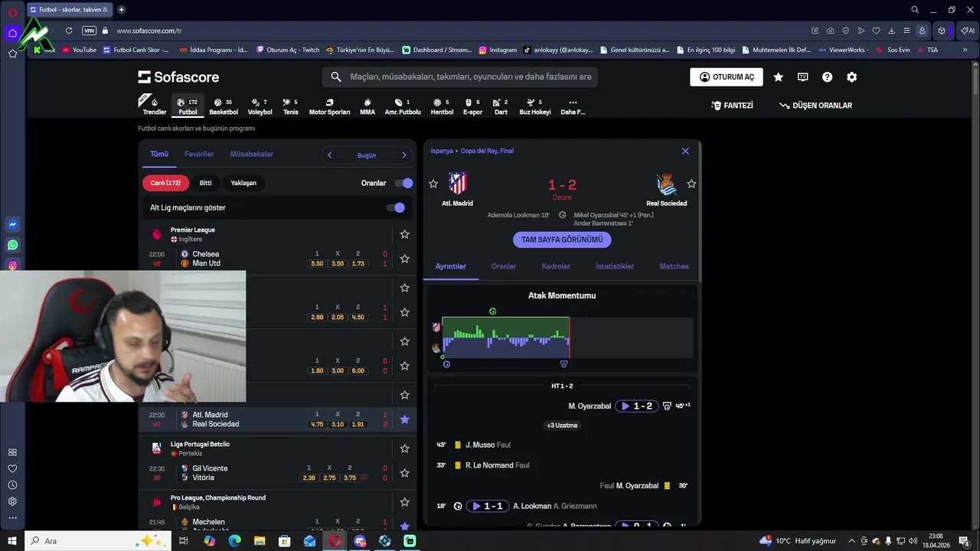Star the Gil Vicente vs Vitória match

pyautogui.click(x=404, y=473)
